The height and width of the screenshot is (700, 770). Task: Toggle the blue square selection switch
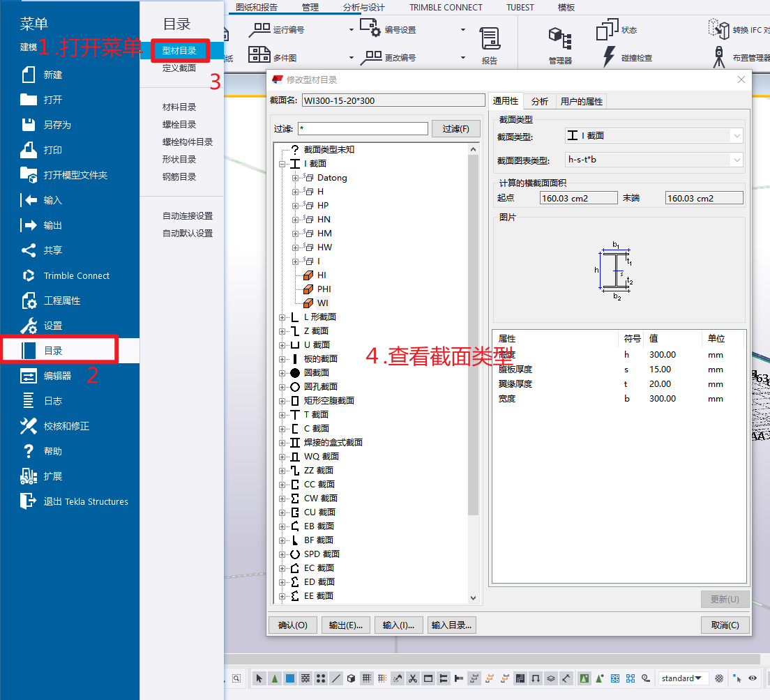(290, 678)
